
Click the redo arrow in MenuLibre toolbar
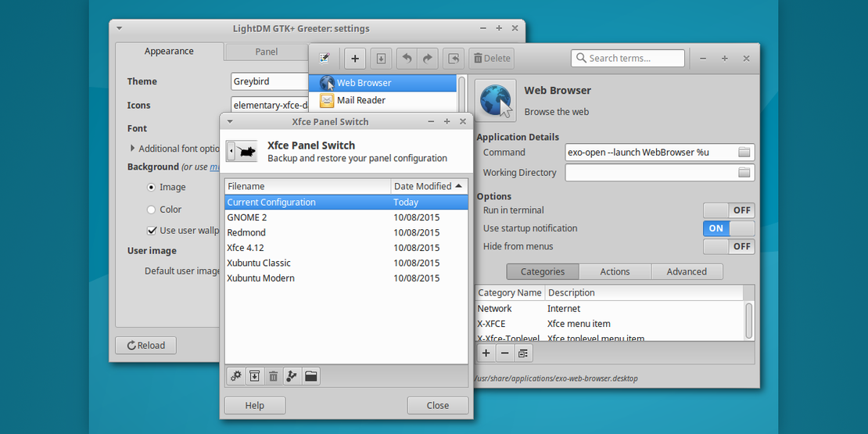click(427, 59)
